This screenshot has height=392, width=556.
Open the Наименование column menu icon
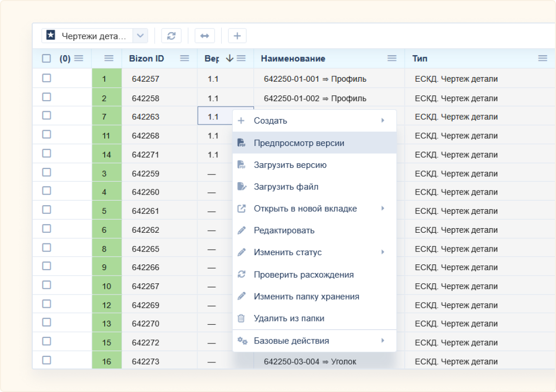392,59
